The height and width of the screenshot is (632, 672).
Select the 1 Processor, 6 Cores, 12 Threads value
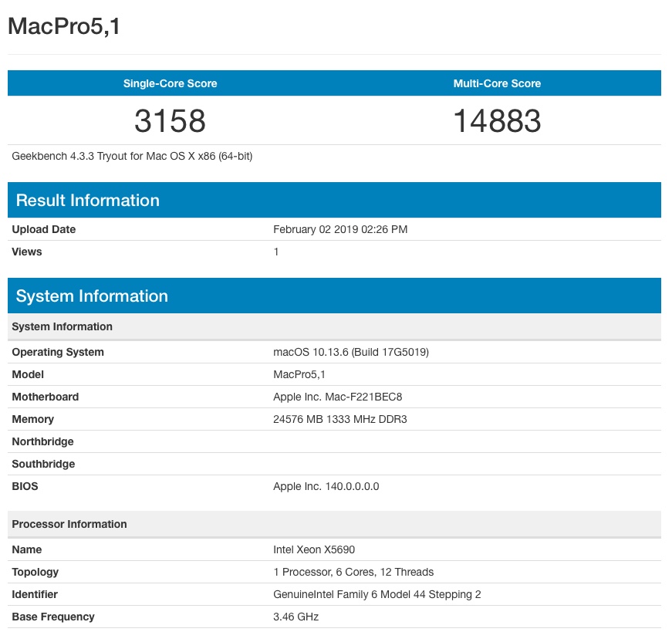353,572
